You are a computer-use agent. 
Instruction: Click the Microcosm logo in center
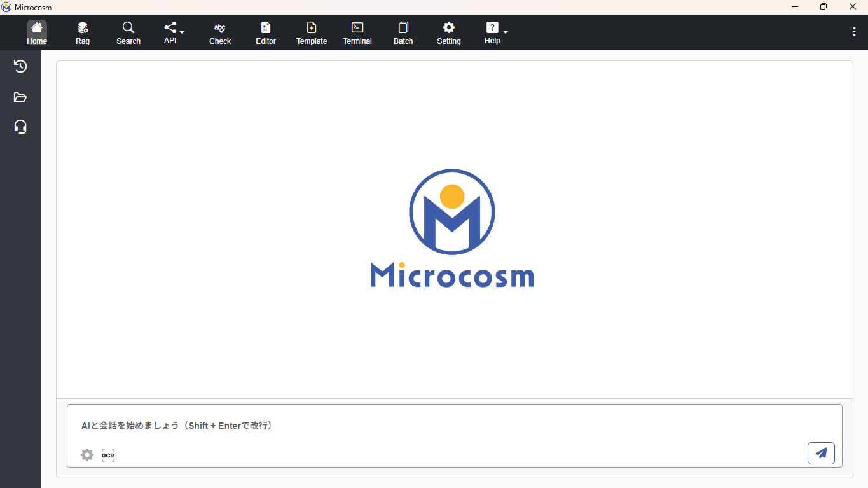click(452, 228)
